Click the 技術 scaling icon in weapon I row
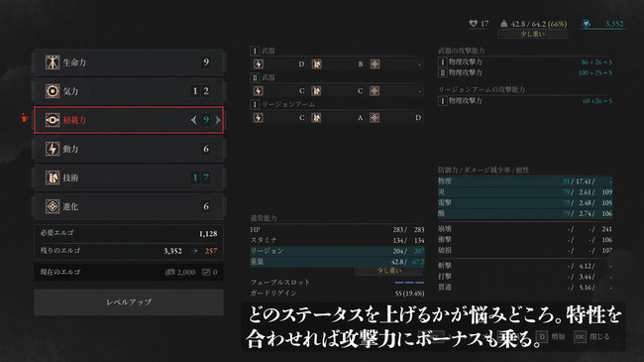The image size is (644, 362). pyautogui.click(x=316, y=64)
